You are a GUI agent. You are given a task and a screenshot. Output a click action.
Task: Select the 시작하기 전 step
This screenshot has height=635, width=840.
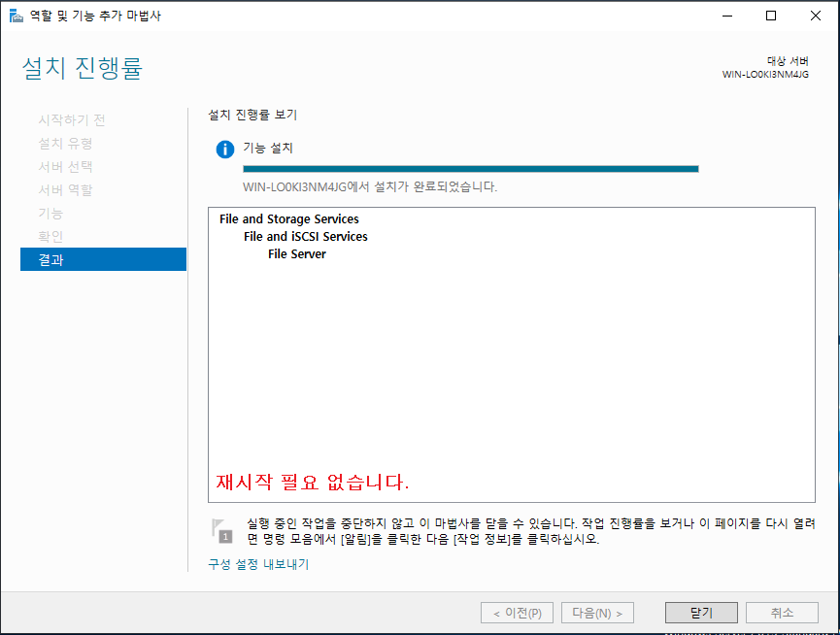[71, 120]
